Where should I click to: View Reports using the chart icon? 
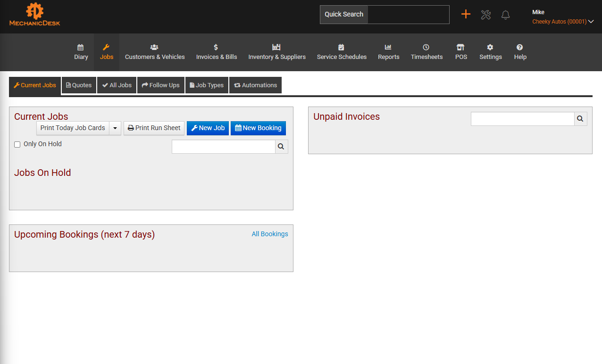388,52
